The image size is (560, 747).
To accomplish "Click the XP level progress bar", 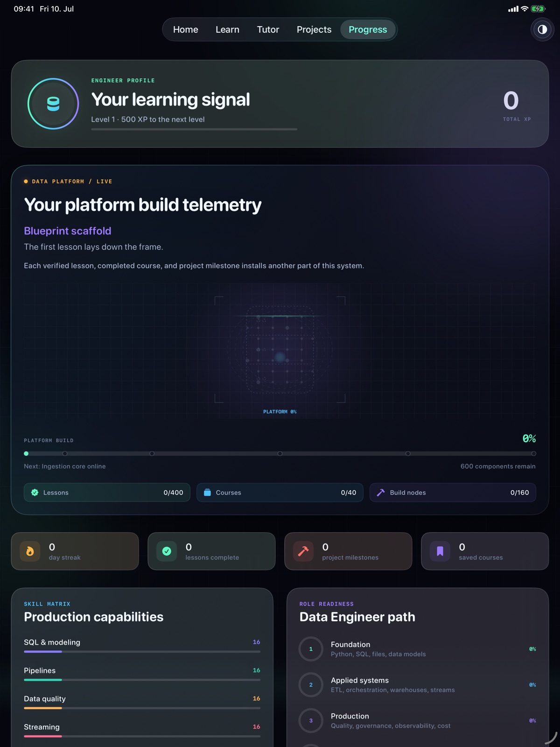I will (x=194, y=129).
